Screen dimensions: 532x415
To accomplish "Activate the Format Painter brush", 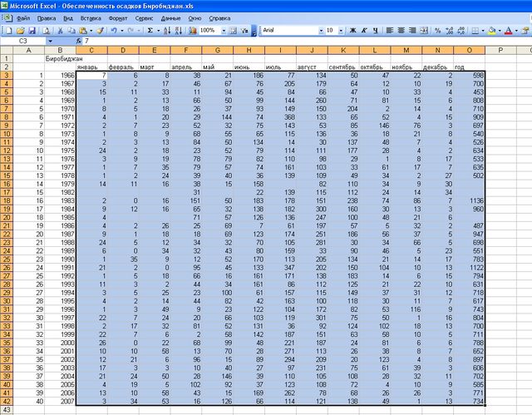I will pos(100,31).
